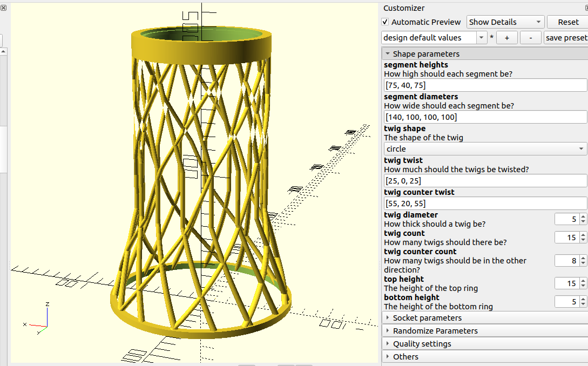Increment twig diameter with its up arrow
Viewport: 588px width, 366px height.
(x=583, y=216)
